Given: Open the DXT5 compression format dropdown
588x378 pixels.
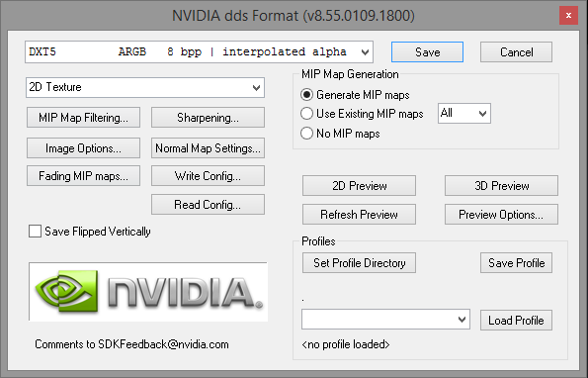Looking at the screenshot, I should point(199,51).
